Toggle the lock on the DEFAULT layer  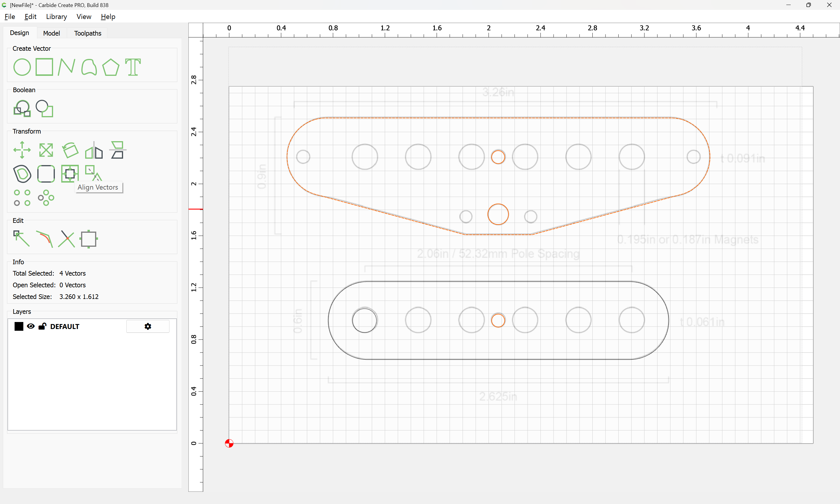pos(43,326)
